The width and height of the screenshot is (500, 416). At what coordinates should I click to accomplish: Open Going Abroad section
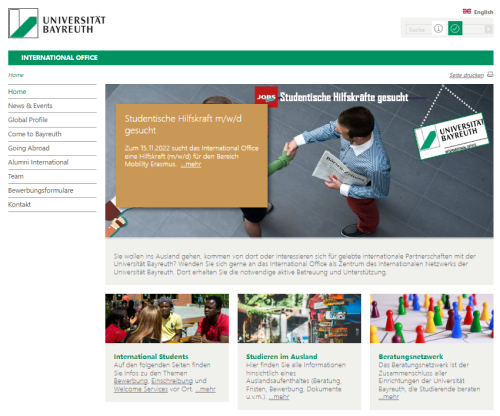[29, 148]
